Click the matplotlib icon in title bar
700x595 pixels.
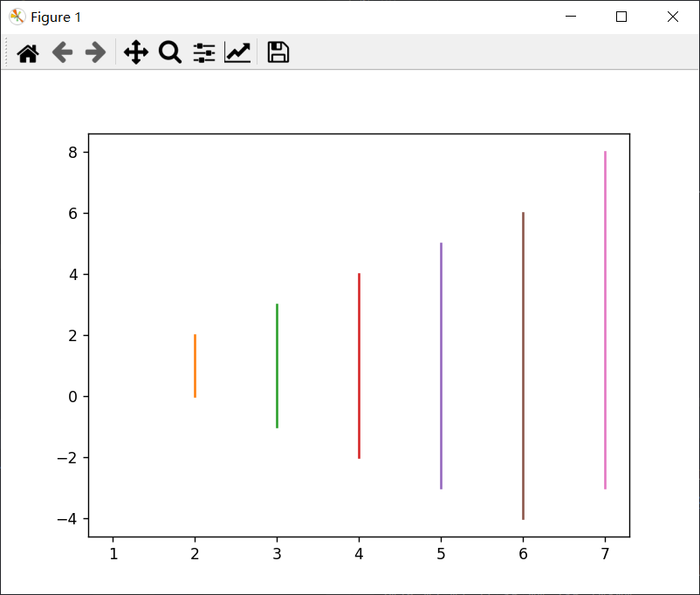pyautogui.click(x=17, y=17)
